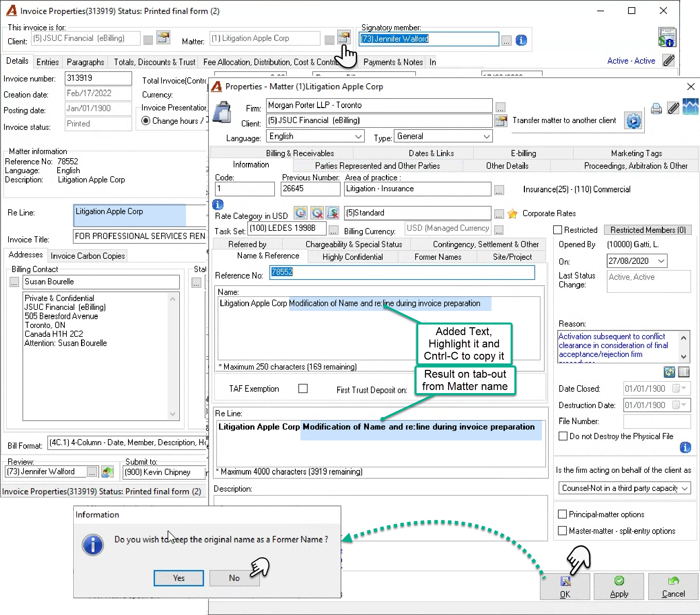The image size is (700, 615).
Task: Open the Paragraphs tab in Invoice Properties
Action: coord(85,62)
